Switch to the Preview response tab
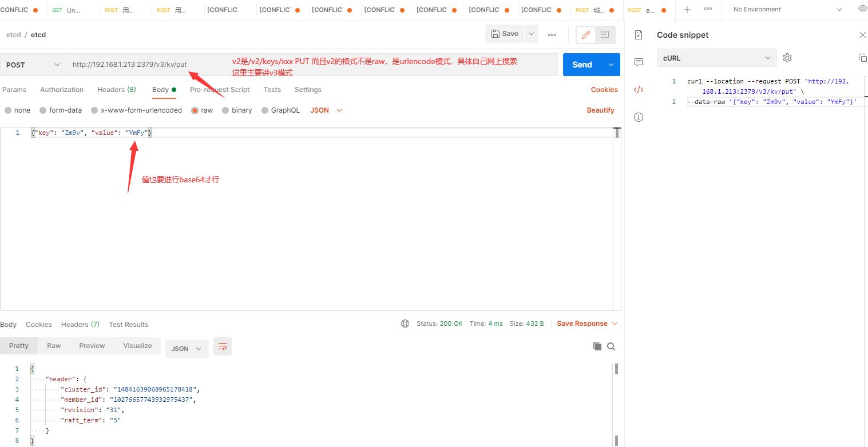868x447 pixels. [92, 345]
